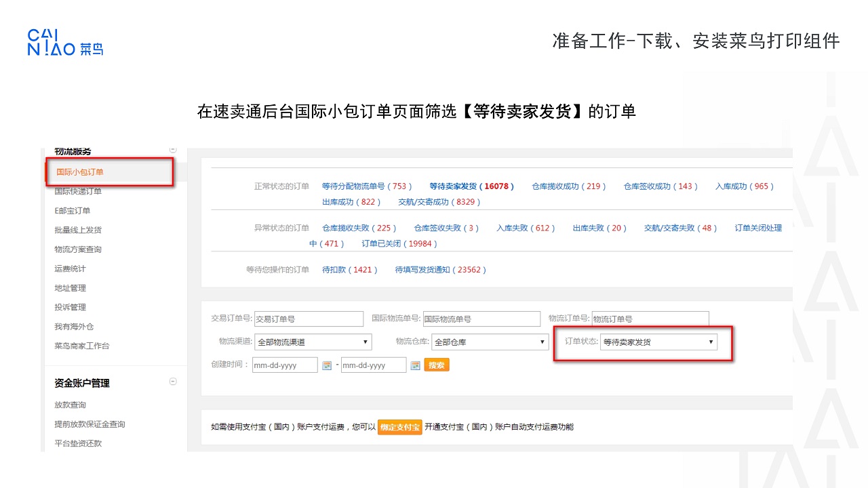This screenshot has height=488, width=868.
Task: Open 放款查询 in the sidebar
Action: [71, 405]
